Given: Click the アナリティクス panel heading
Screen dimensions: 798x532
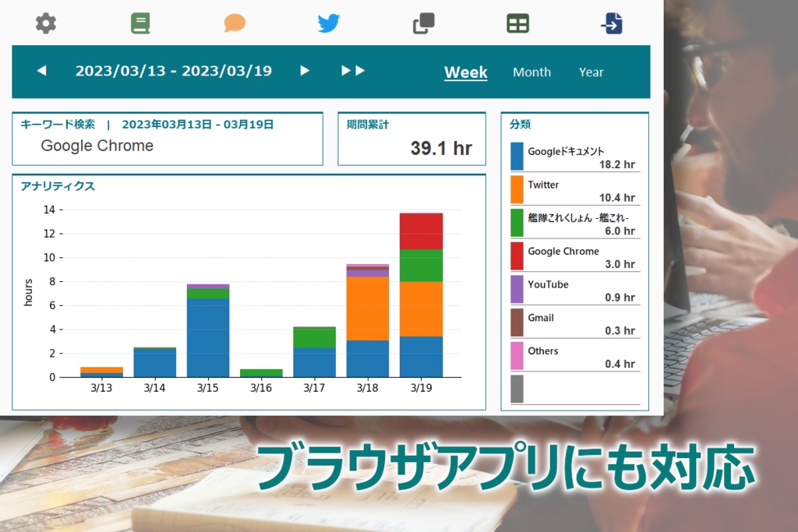Looking at the screenshot, I should pyautogui.click(x=58, y=186).
